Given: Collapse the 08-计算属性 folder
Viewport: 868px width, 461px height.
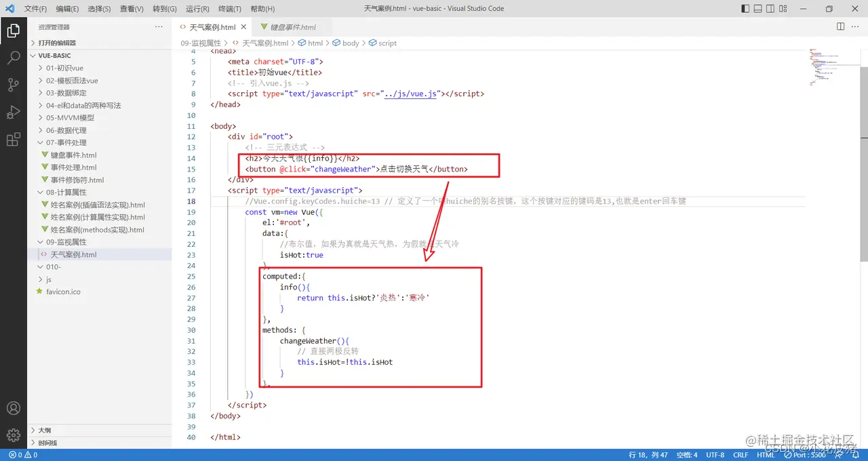Looking at the screenshot, I should click(100, 192).
